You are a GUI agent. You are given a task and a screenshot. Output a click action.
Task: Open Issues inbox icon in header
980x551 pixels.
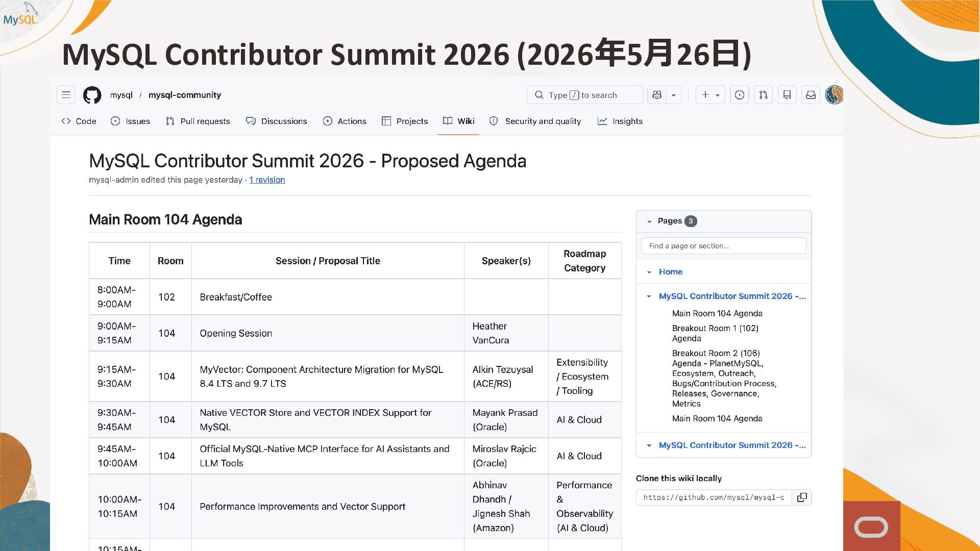(x=740, y=95)
